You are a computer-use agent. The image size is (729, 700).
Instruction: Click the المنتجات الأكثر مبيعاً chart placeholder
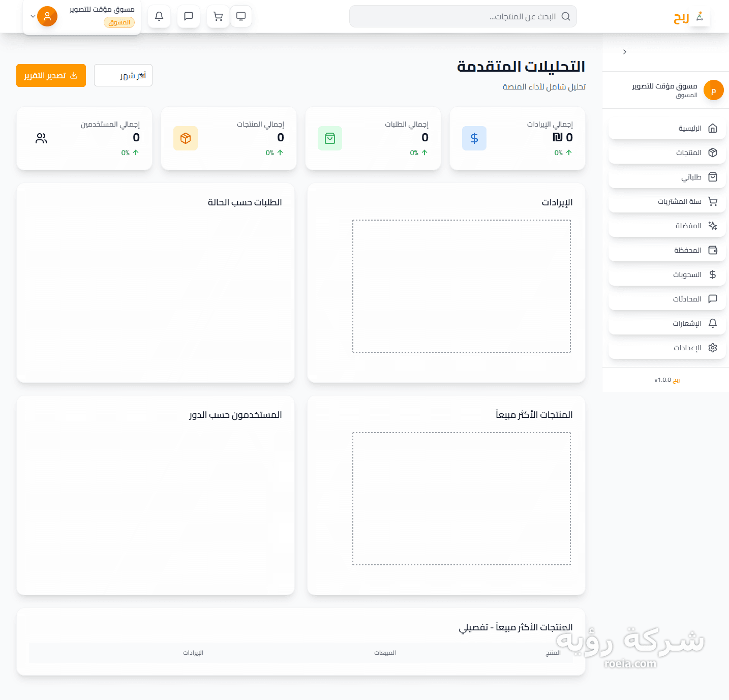tap(462, 499)
